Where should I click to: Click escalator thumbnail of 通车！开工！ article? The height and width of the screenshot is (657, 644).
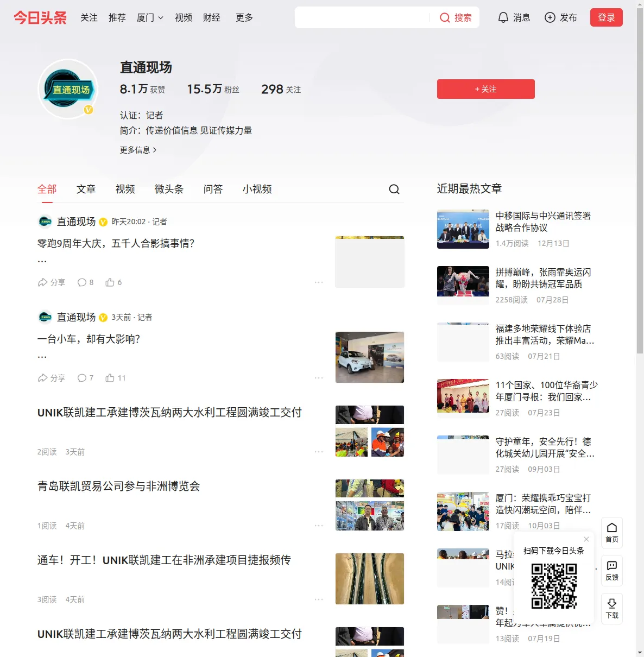[370, 579]
